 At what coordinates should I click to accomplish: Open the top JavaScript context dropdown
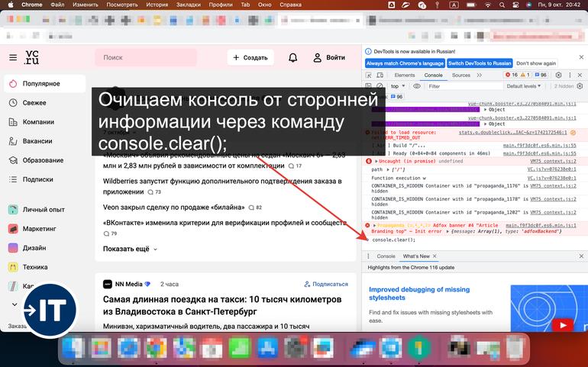coord(398,86)
